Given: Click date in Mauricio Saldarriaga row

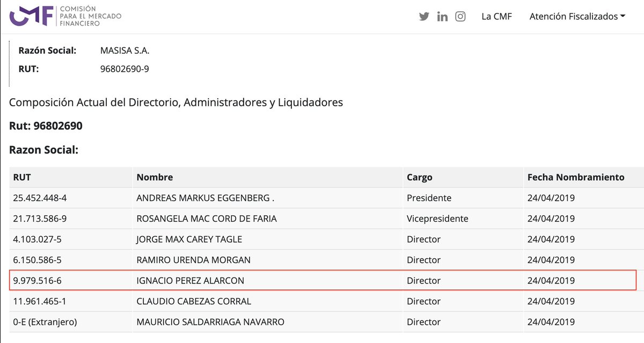Looking at the screenshot, I should 551,322.
